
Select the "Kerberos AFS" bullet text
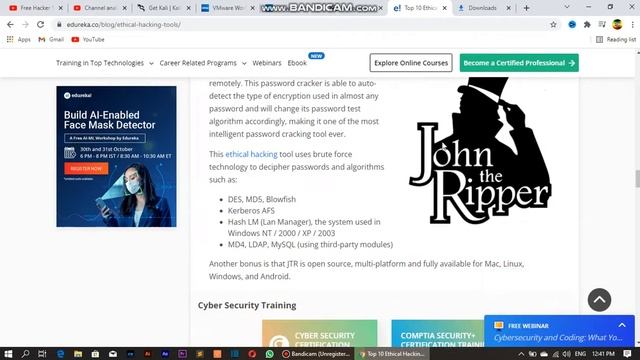tap(251, 211)
